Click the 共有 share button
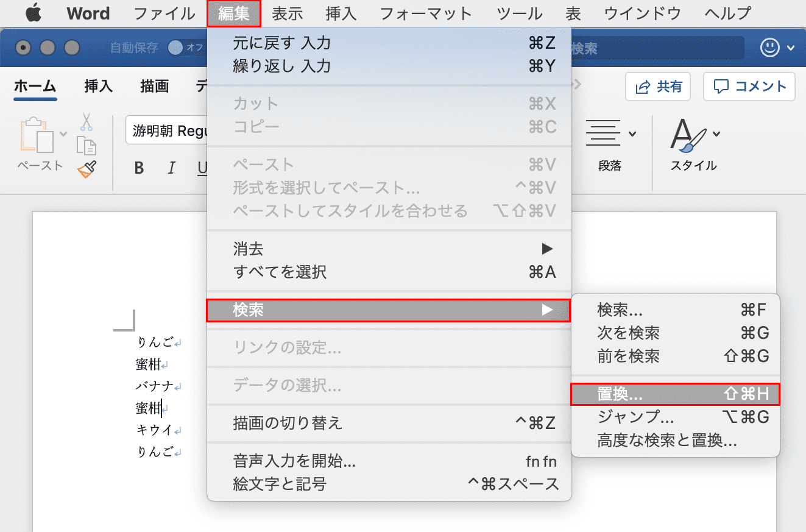Image resolution: width=806 pixels, height=532 pixels. 658,87
